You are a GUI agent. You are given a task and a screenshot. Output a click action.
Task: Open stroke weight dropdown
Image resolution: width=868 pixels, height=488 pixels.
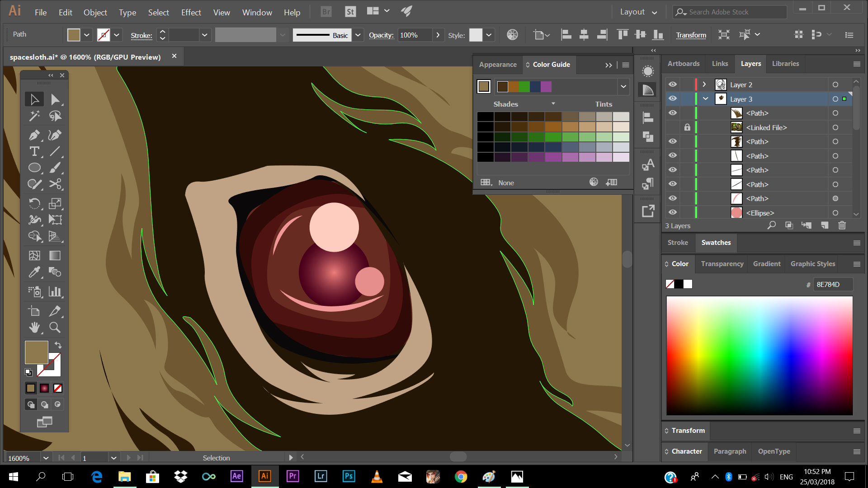205,35
